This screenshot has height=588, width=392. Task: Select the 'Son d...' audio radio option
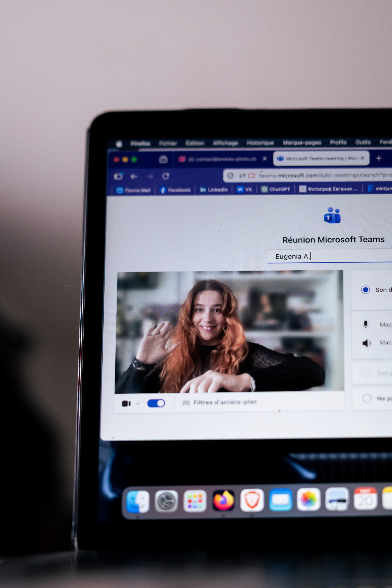point(365,290)
